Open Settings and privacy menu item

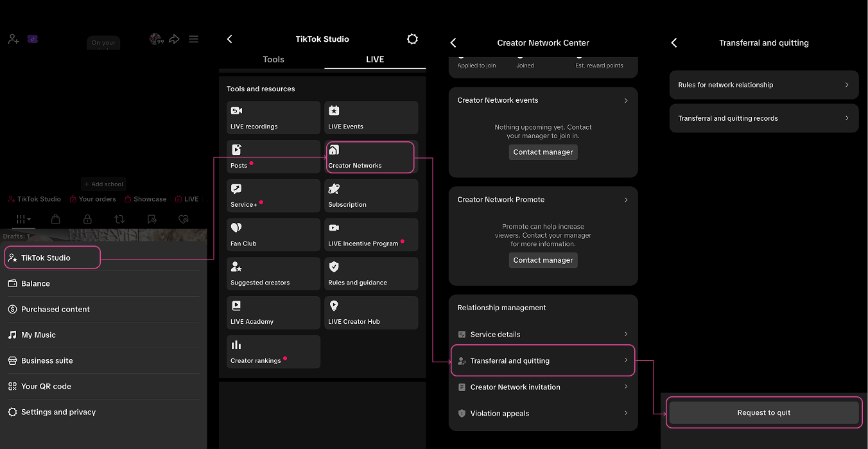pos(58,412)
